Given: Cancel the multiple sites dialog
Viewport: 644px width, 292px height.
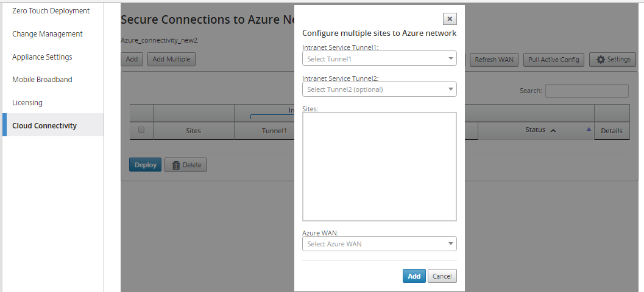Looking at the screenshot, I should click(442, 276).
